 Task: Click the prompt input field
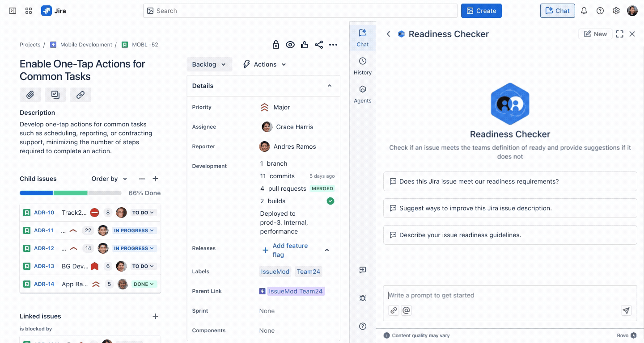click(510, 295)
